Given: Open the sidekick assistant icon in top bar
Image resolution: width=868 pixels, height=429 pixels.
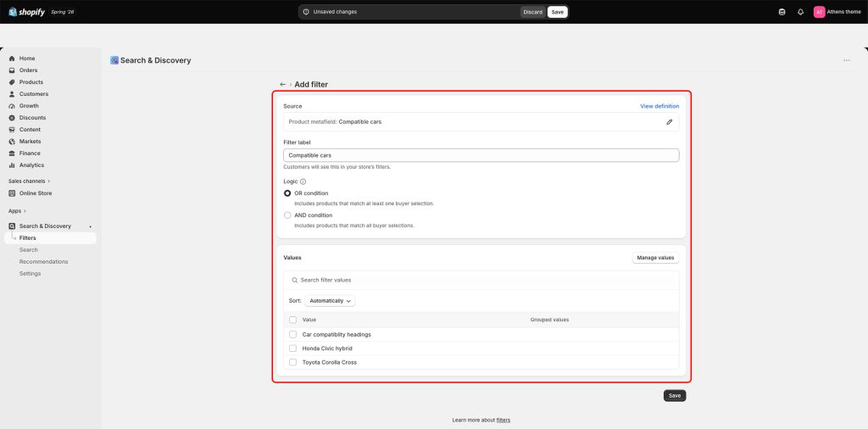Looking at the screenshot, I should pyautogui.click(x=782, y=12).
